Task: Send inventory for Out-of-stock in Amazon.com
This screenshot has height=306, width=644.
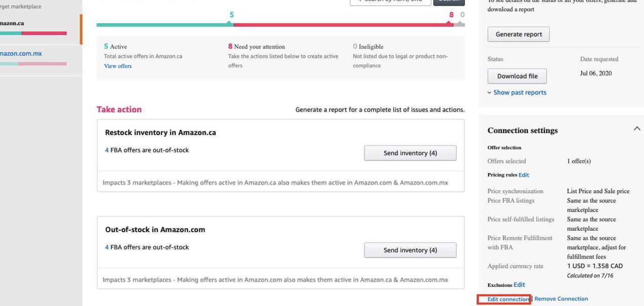Action: (410, 250)
